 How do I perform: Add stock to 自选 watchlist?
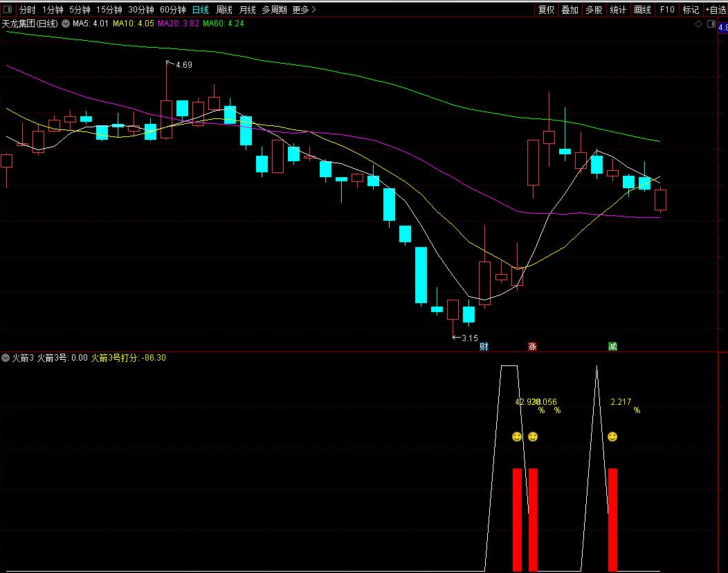pyautogui.click(x=716, y=10)
